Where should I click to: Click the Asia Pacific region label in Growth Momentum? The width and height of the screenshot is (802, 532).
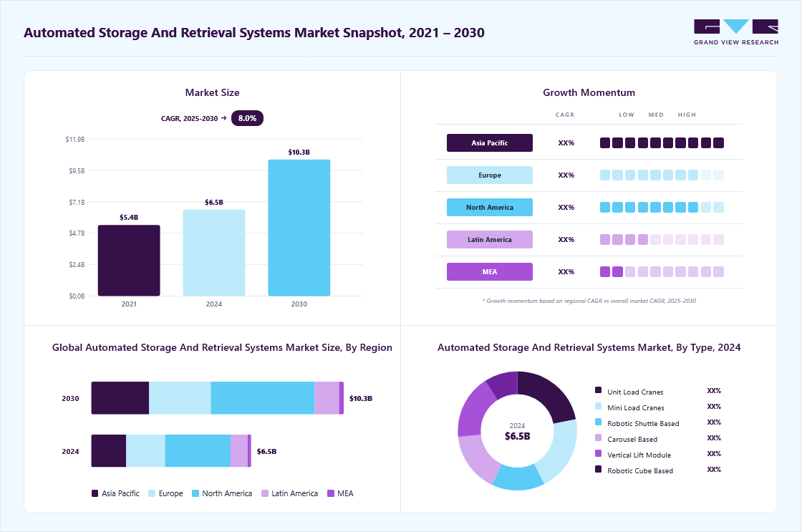490,142
